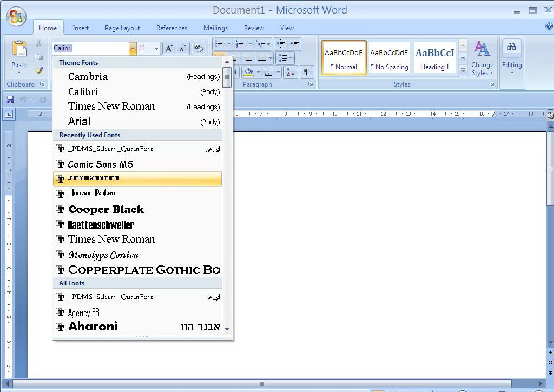Image resolution: width=554 pixels, height=392 pixels.
Task: Click the Copy icon
Action: pos(39,57)
